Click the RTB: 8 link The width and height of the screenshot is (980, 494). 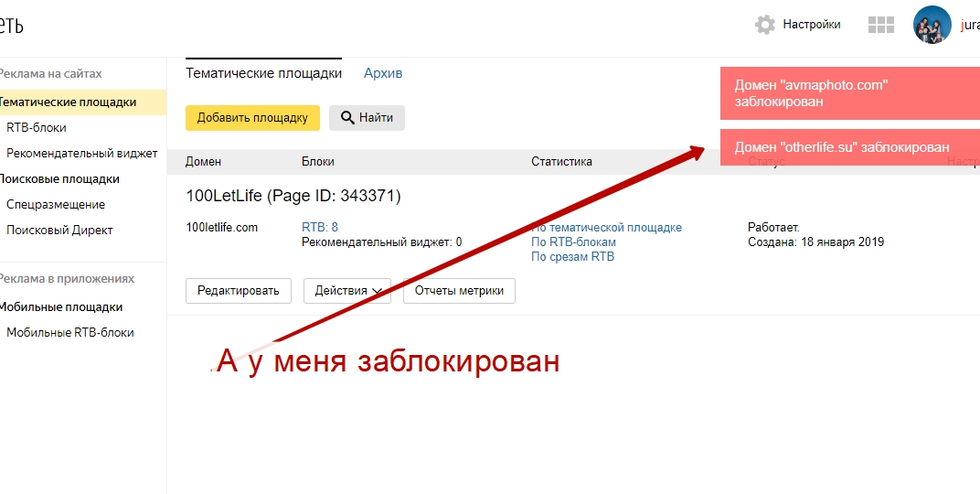[x=320, y=227]
